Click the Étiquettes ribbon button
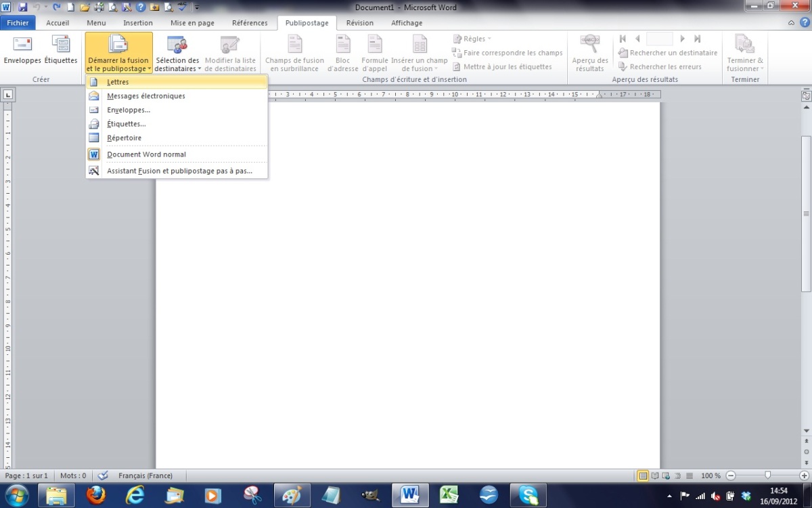This screenshot has width=812, height=508. [x=61, y=51]
